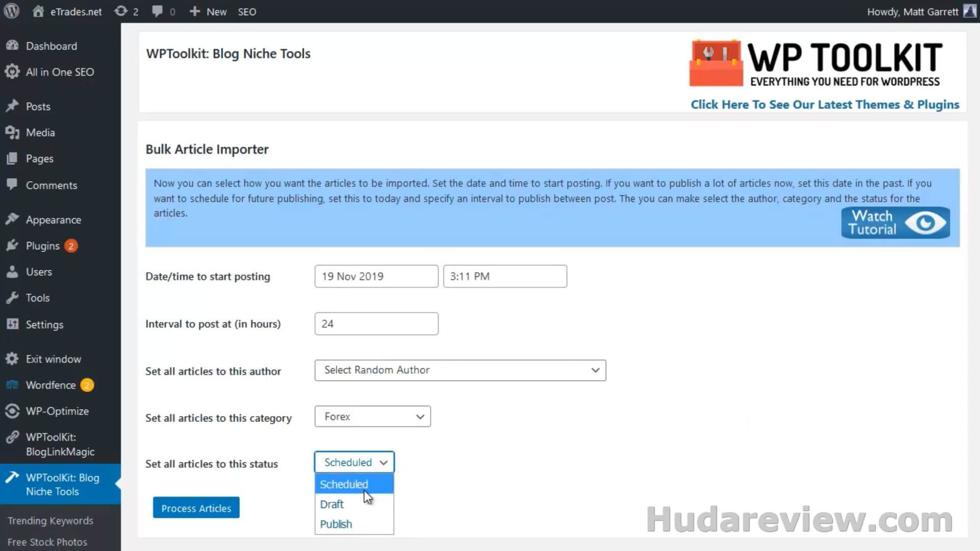Click the All in One SEO gear icon
The image size is (980, 551).
(12, 71)
